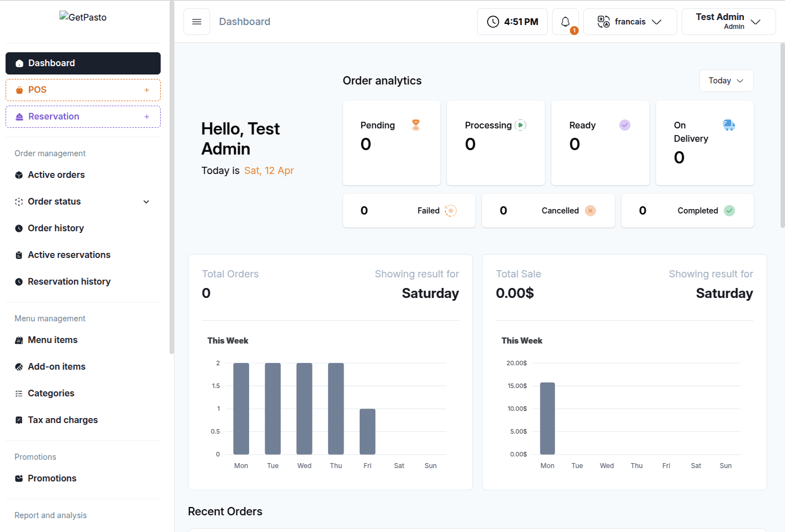Expand the POS plus icon
Image resolution: width=785 pixels, height=532 pixels.
point(147,90)
